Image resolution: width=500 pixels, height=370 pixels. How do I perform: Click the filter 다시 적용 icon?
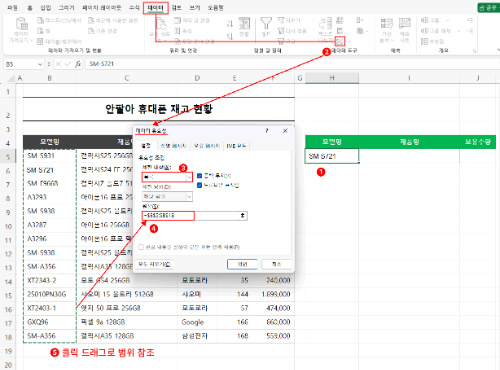click(292, 31)
